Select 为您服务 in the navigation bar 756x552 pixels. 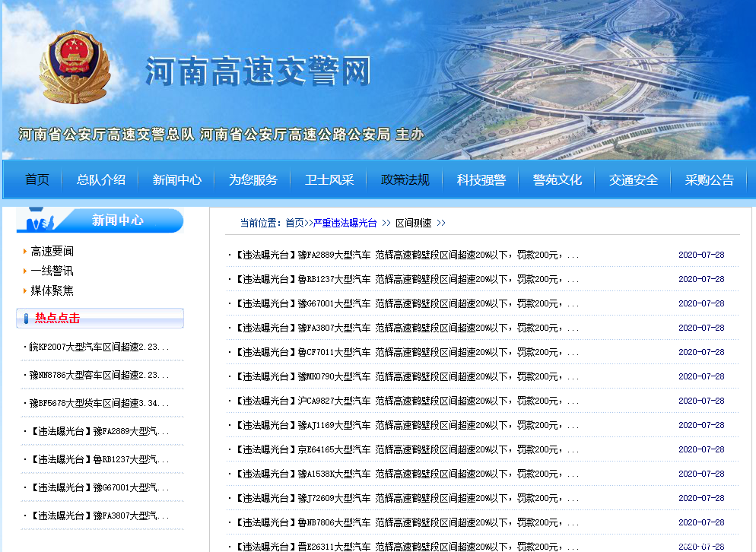(253, 180)
